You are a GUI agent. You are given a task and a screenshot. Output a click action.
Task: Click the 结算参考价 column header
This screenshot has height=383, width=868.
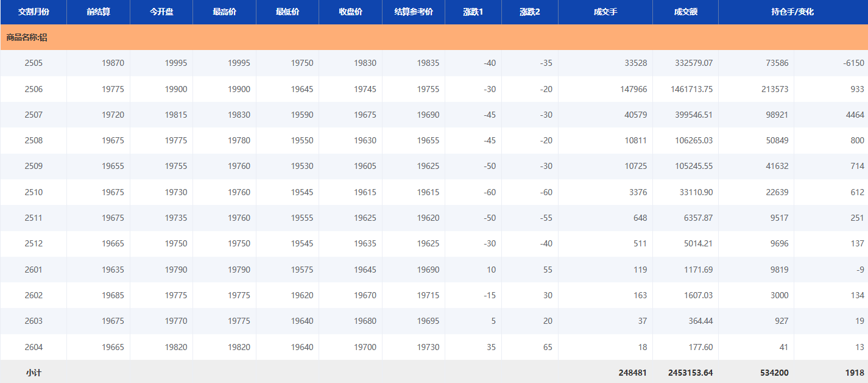(414, 12)
